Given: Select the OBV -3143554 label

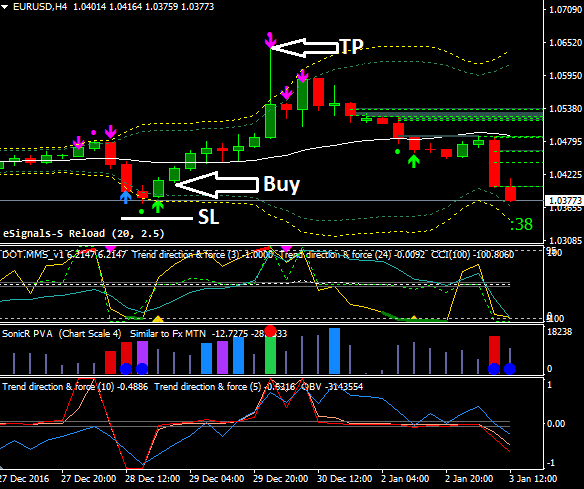Looking at the screenshot, I should pyautogui.click(x=332, y=387).
